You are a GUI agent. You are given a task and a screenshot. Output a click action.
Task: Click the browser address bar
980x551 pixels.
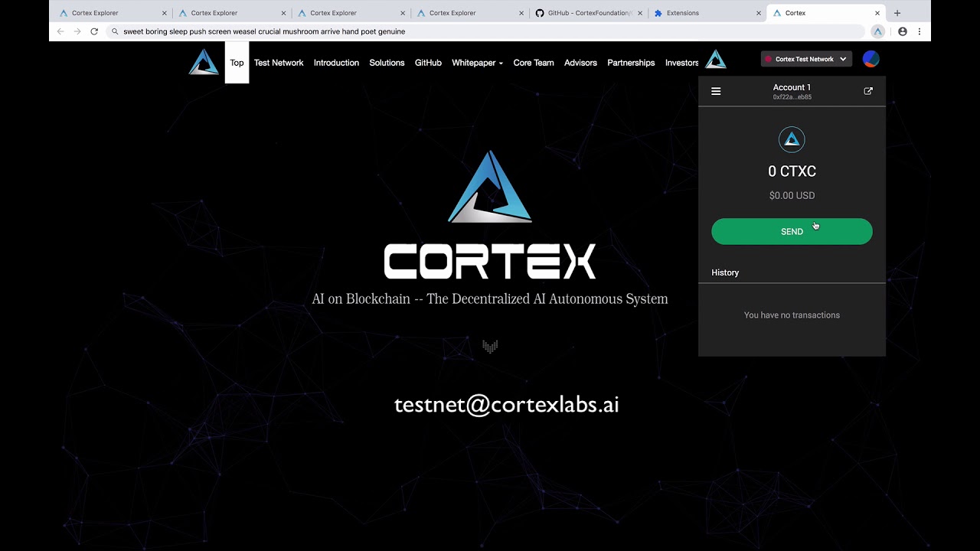(x=486, y=31)
